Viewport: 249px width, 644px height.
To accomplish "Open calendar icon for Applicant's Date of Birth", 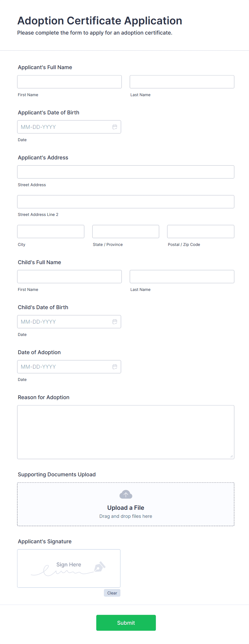I will (x=115, y=127).
